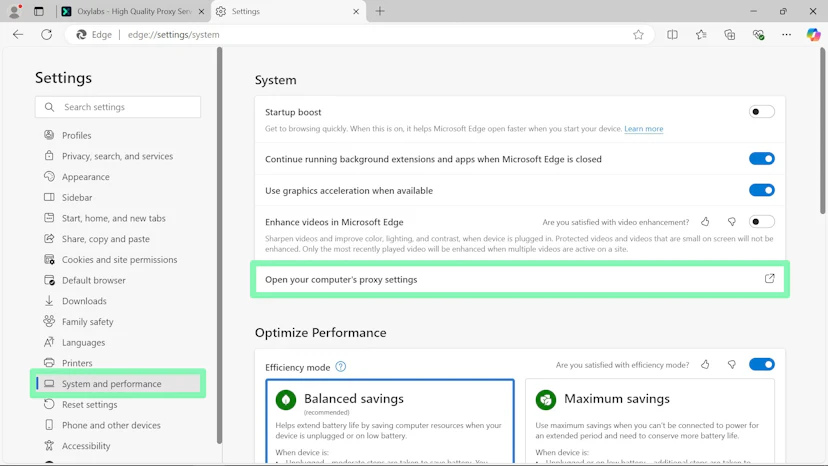Open Share, copy and paste settings

click(x=106, y=239)
